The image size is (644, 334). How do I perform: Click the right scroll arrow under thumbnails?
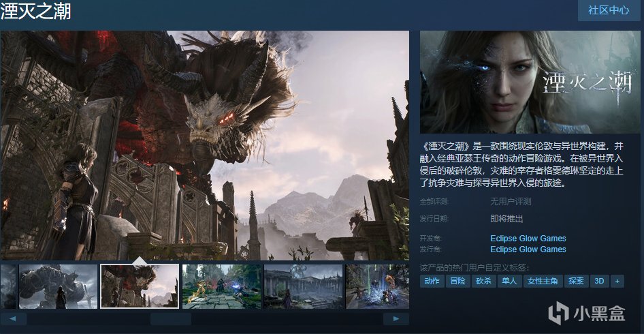tap(396, 319)
